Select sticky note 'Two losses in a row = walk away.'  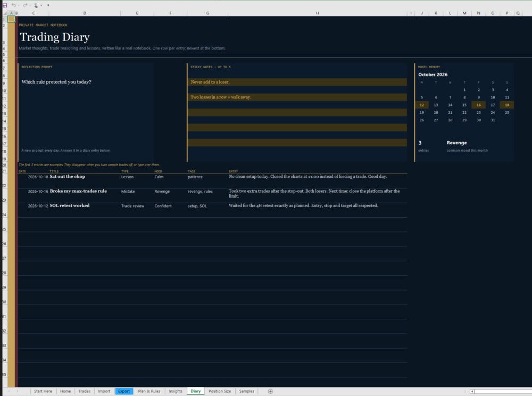click(297, 97)
